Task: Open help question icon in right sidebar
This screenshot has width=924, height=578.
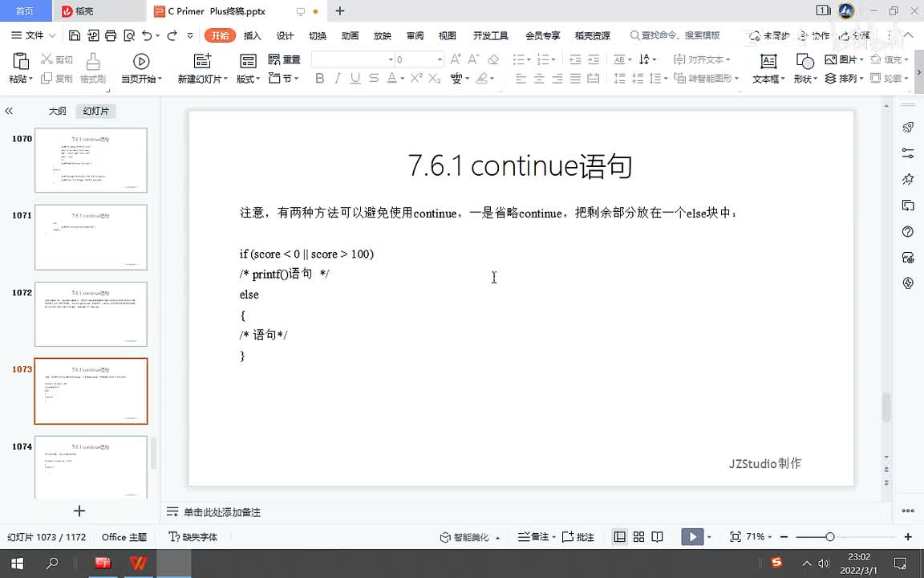Action: point(907,231)
